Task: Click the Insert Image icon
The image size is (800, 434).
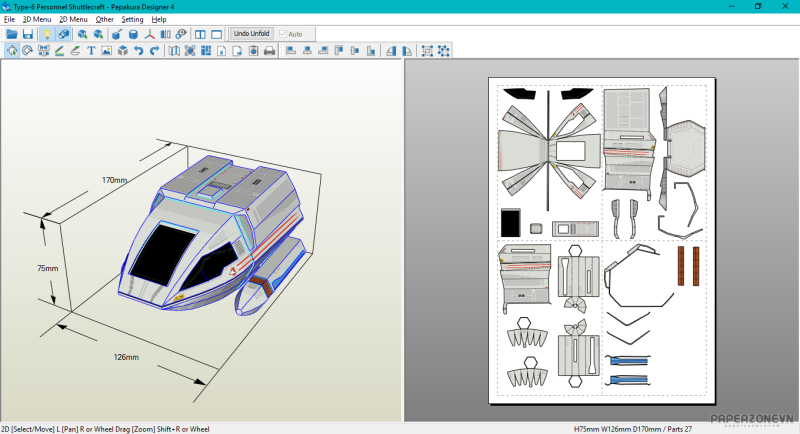Action: coord(107,51)
